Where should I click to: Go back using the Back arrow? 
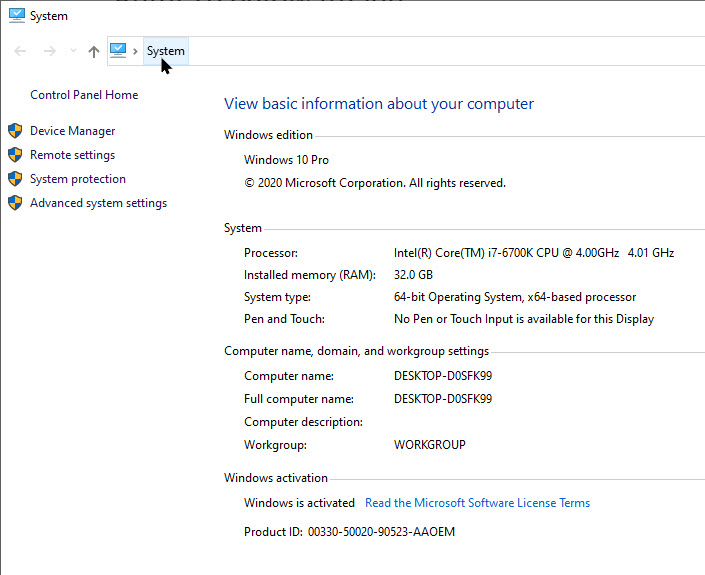coord(21,51)
